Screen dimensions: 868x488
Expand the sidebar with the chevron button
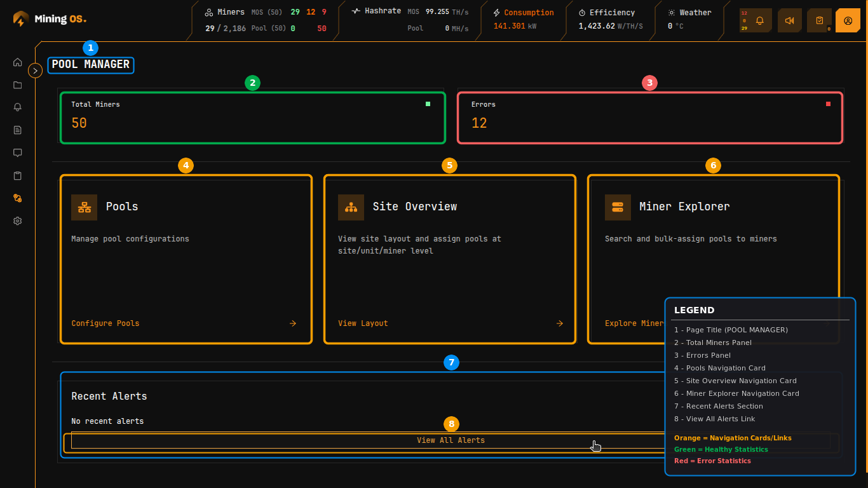point(35,70)
